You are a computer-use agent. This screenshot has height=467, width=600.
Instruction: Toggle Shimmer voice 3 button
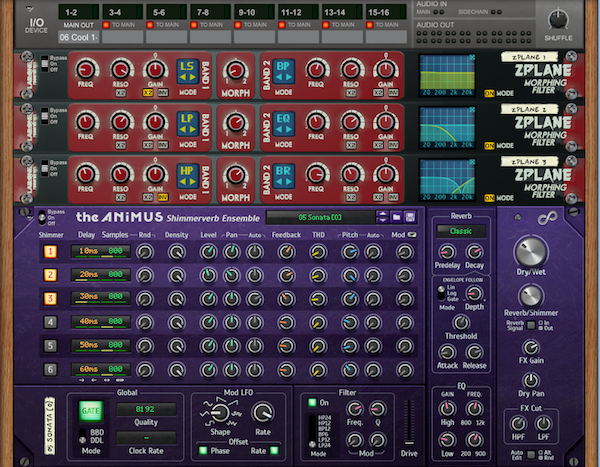50,299
